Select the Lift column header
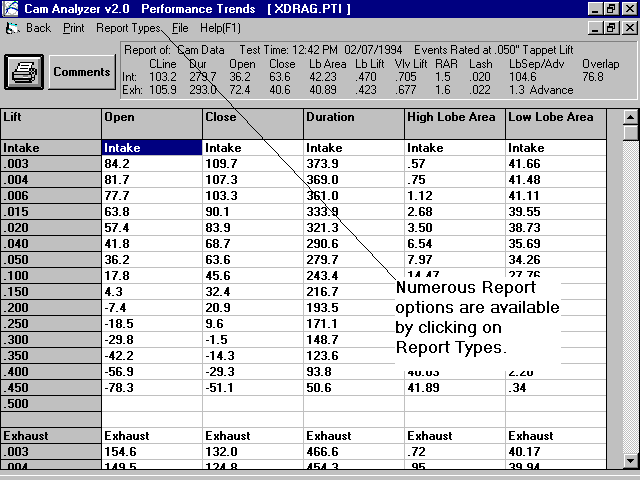Viewport: 640px width, 480px height. point(51,124)
